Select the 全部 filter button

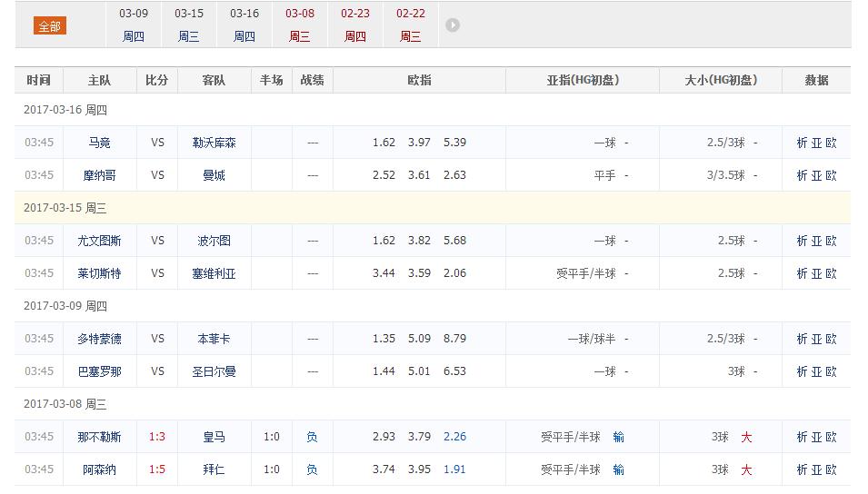(50, 26)
